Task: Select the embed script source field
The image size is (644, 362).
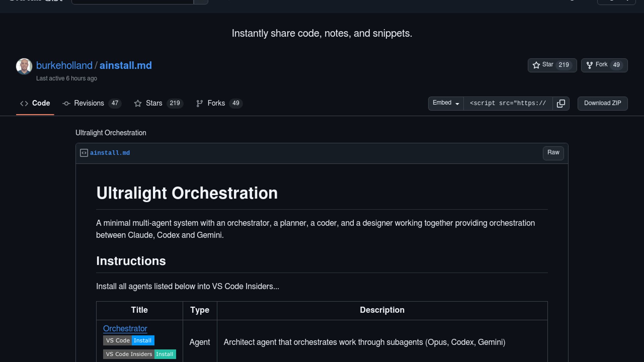Action: point(508,103)
